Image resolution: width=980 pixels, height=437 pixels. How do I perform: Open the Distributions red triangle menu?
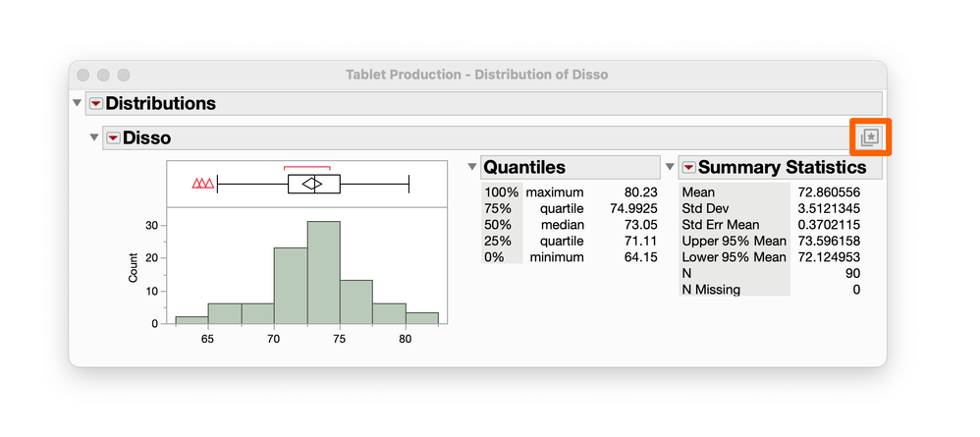click(95, 103)
